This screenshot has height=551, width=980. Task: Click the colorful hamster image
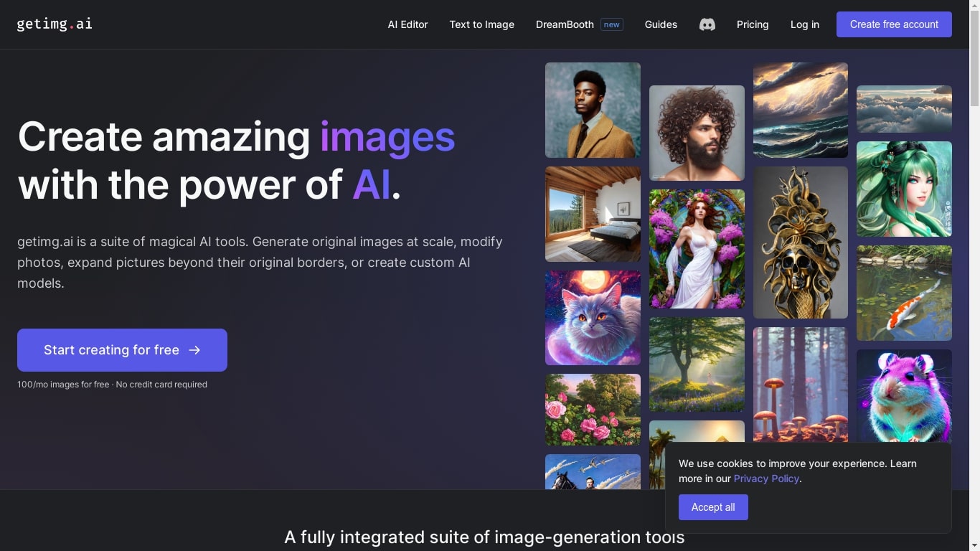click(x=904, y=395)
